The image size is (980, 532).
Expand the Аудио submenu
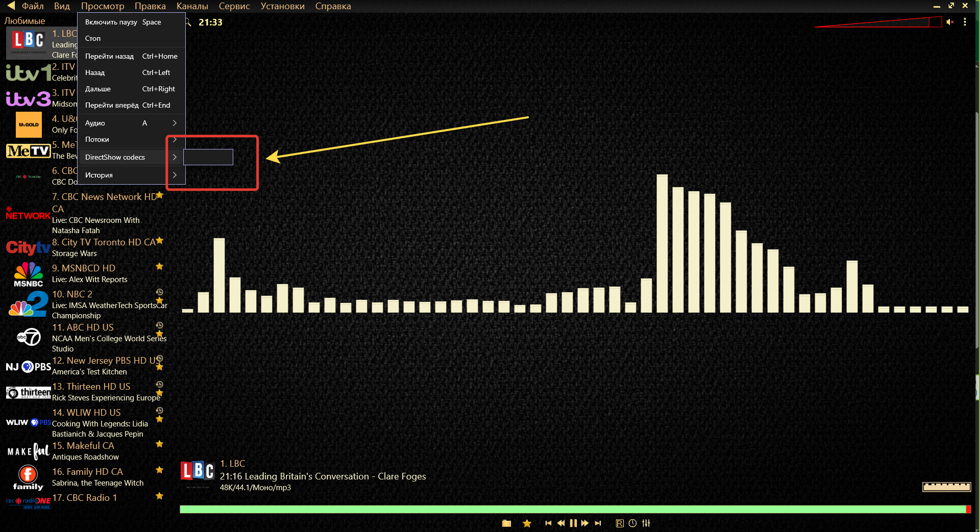click(x=131, y=123)
